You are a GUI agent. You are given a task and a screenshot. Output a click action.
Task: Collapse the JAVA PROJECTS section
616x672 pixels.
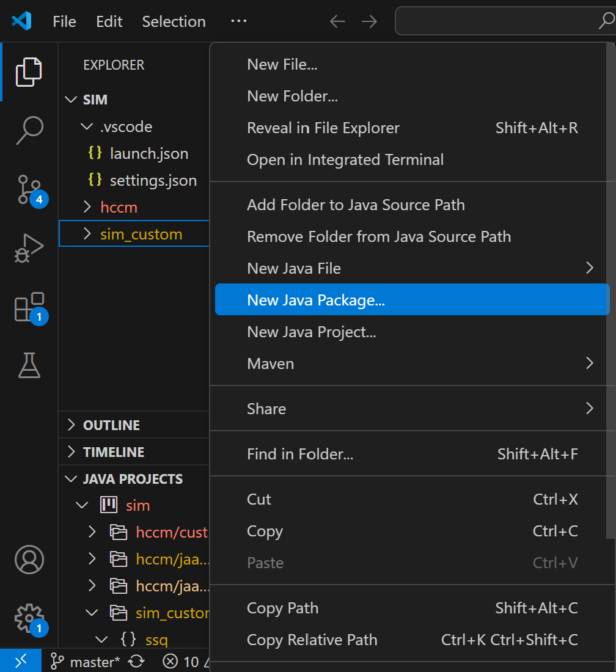tap(133, 479)
